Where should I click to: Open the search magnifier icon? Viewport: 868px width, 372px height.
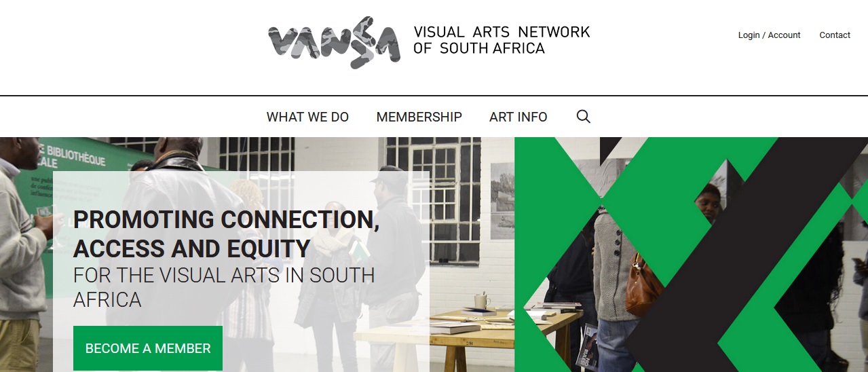[x=584, y=117]
